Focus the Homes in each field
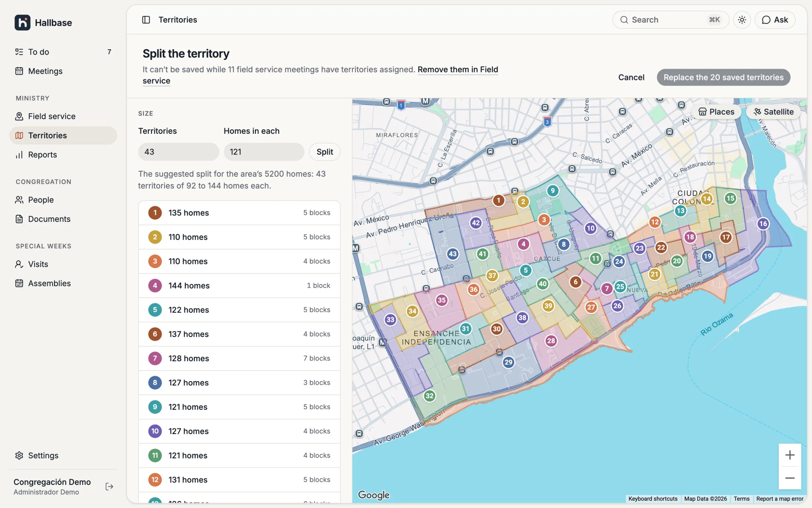Screen dimensions: 812x508 [x=264, y=152]
